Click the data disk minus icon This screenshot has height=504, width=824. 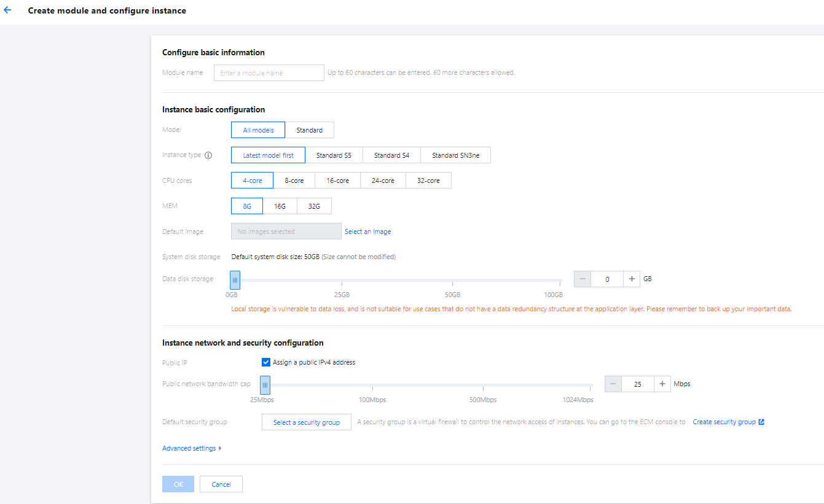[x=583, y=279]
